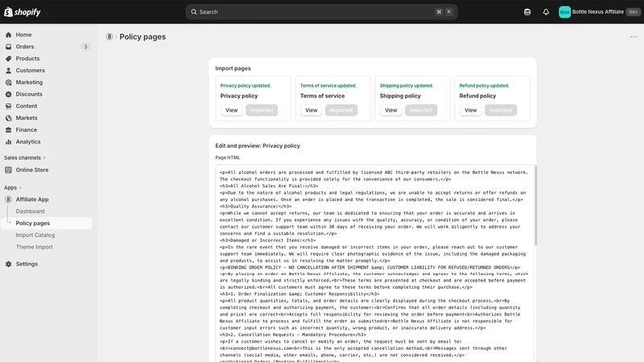Click the app icon in breadcrumb
Viewport: 644px width, 362px height.
[x=109, y=37]
